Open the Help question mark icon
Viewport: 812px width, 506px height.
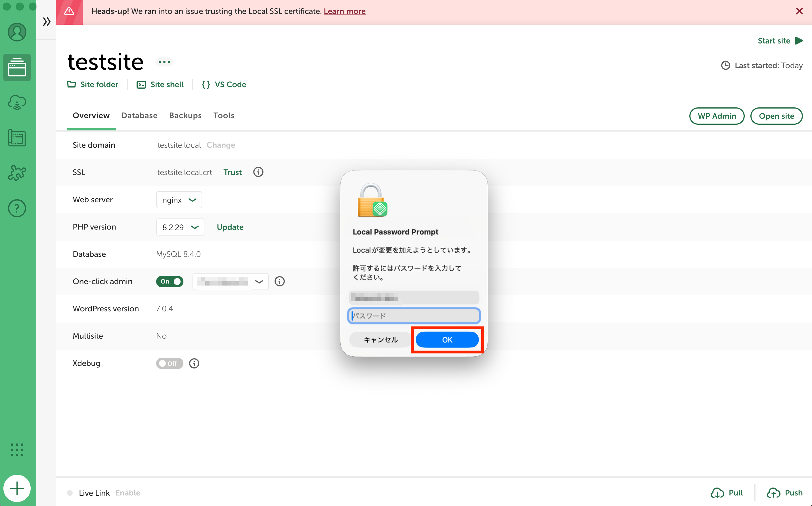tap(17, 208)
